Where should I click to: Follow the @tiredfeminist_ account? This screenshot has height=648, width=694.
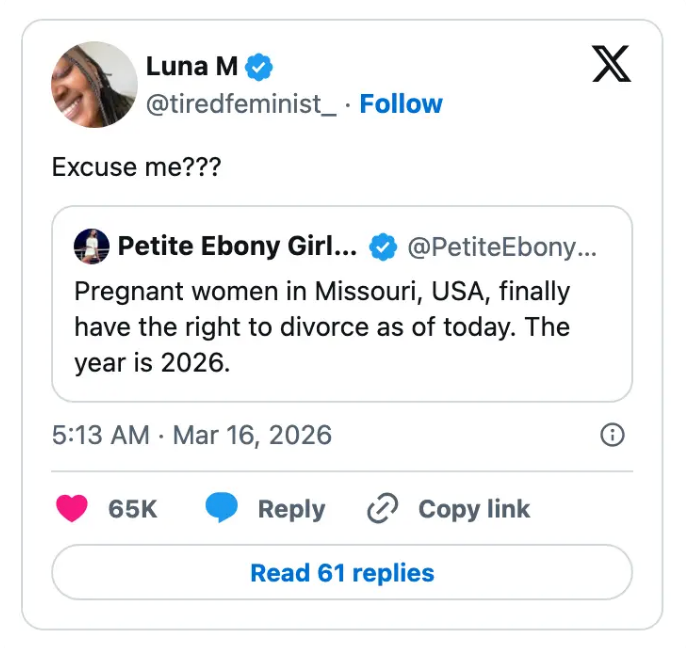click(x=400, y=104)
